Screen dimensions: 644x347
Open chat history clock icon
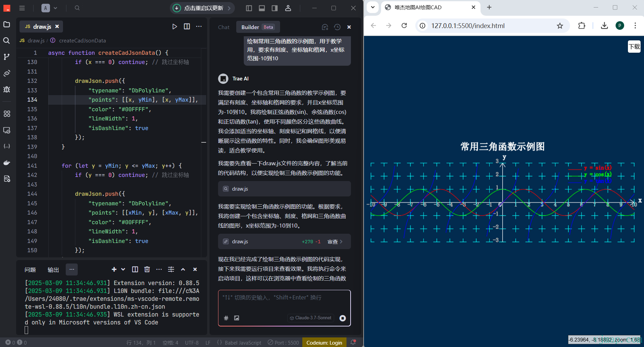337,27
